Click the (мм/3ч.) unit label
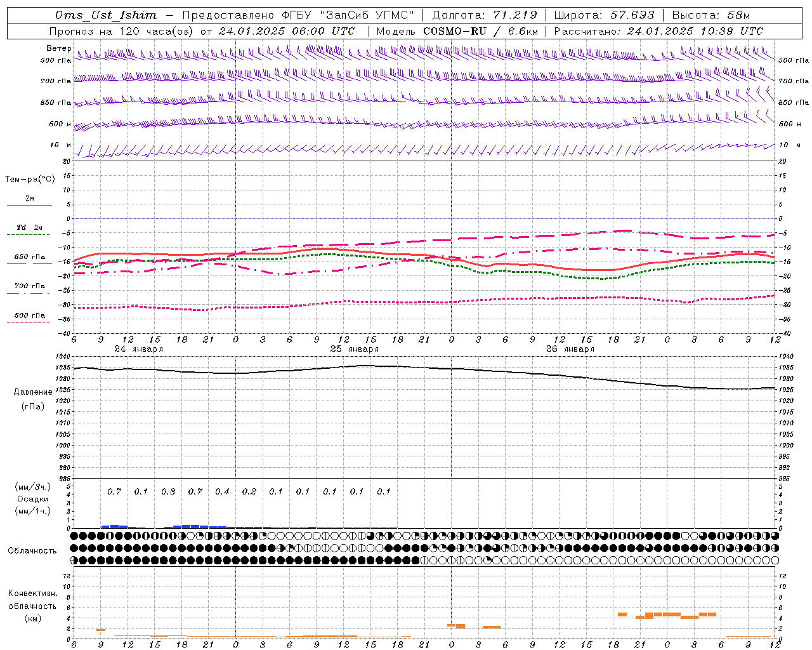 tap(33, 487)
